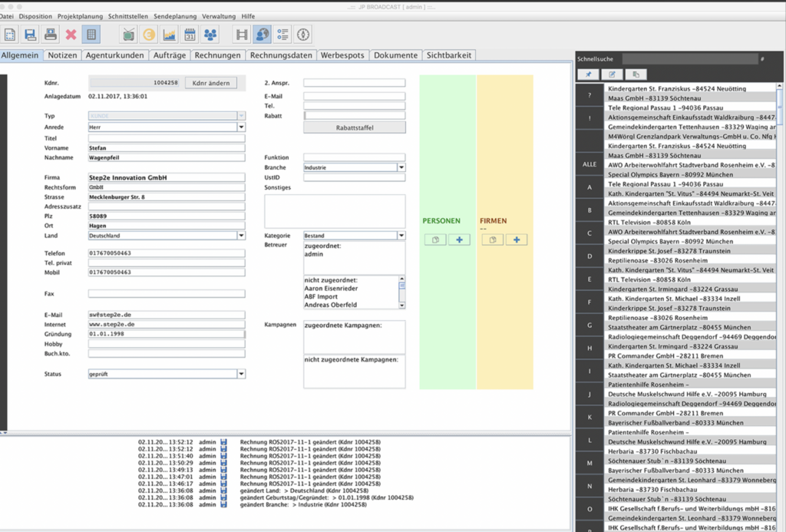Open the Status dropdown showing geprüft

pos(241,374)
